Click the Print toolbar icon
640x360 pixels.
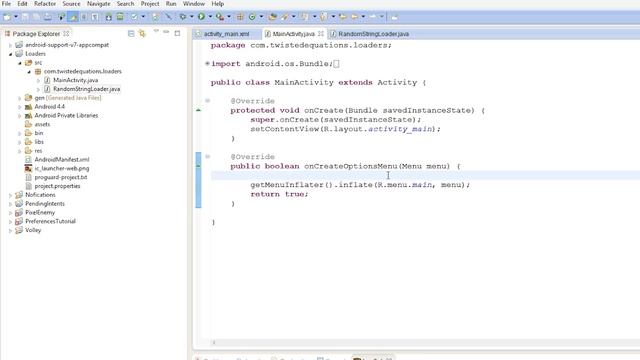point(48,17)
